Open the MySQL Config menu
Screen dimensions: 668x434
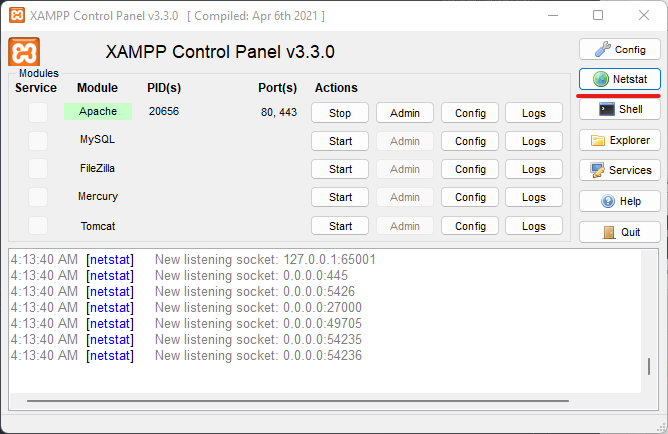pos(470,141)
